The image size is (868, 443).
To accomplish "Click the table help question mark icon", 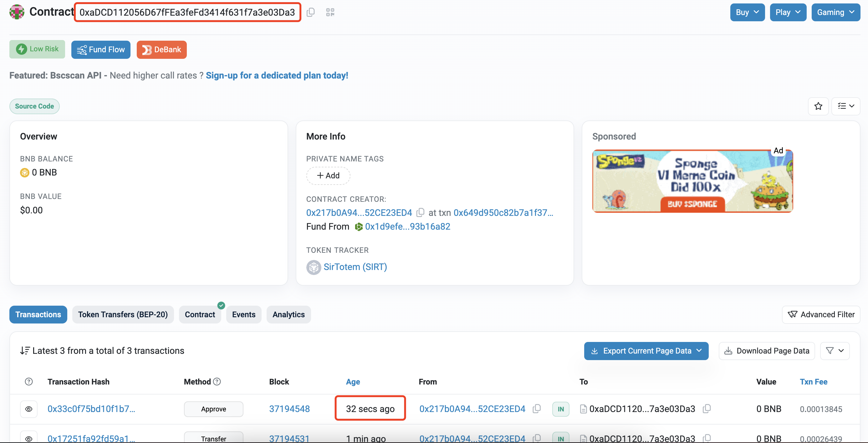I will click(29, 381).
